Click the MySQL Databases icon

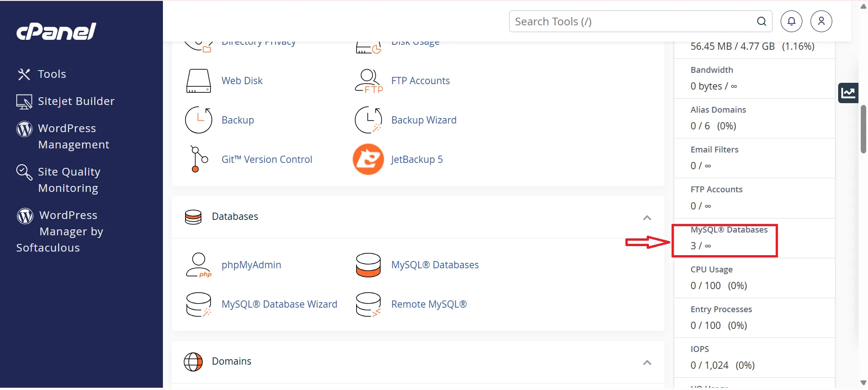(368, 265)
